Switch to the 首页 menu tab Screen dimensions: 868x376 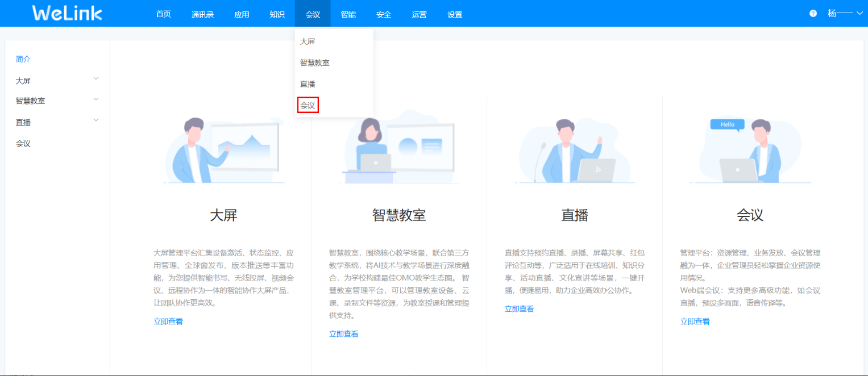pyautogui.click(x=163, y=14)
